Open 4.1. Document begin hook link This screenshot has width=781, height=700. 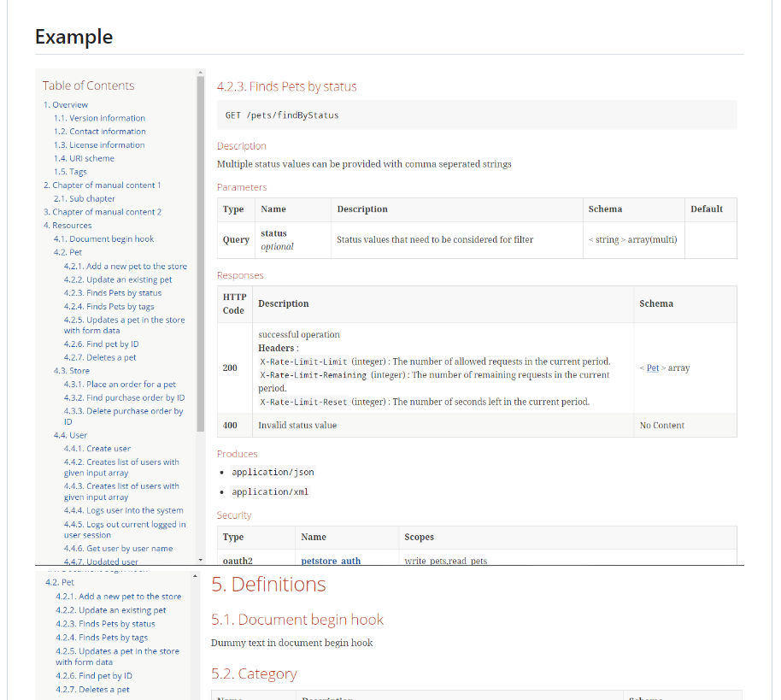(103, 239)
